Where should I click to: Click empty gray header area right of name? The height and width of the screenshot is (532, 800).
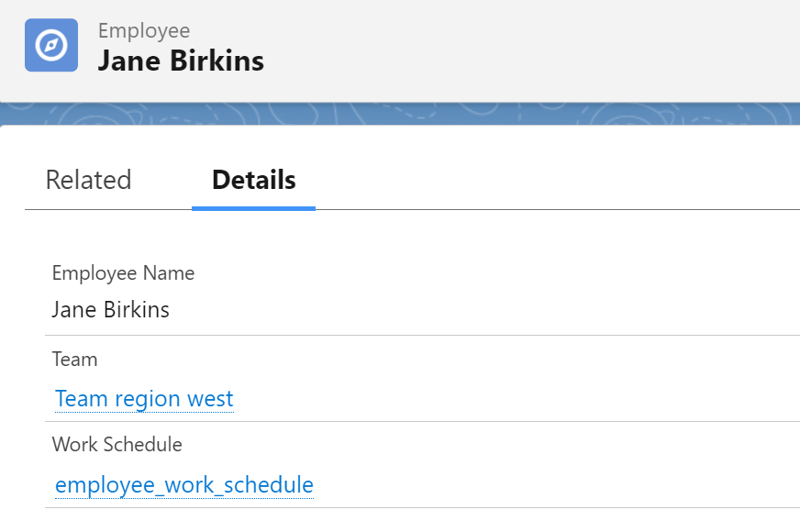click(x=550, y=50)
